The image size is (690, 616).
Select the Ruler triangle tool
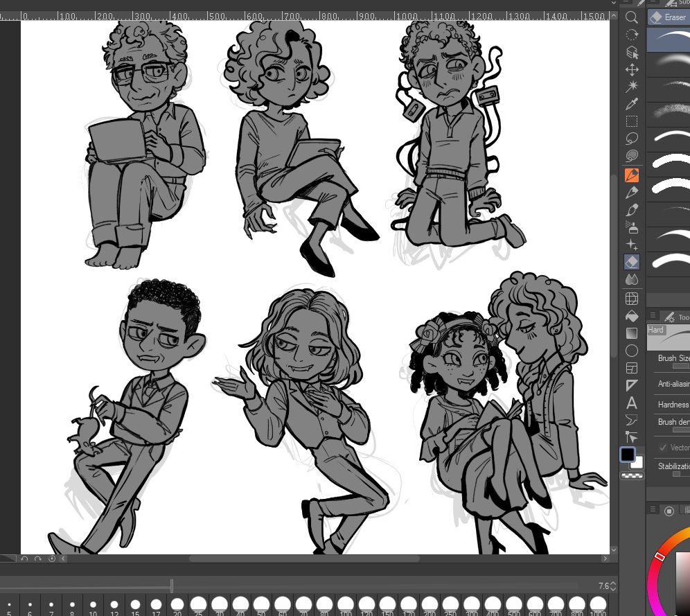tap(632, 385)
